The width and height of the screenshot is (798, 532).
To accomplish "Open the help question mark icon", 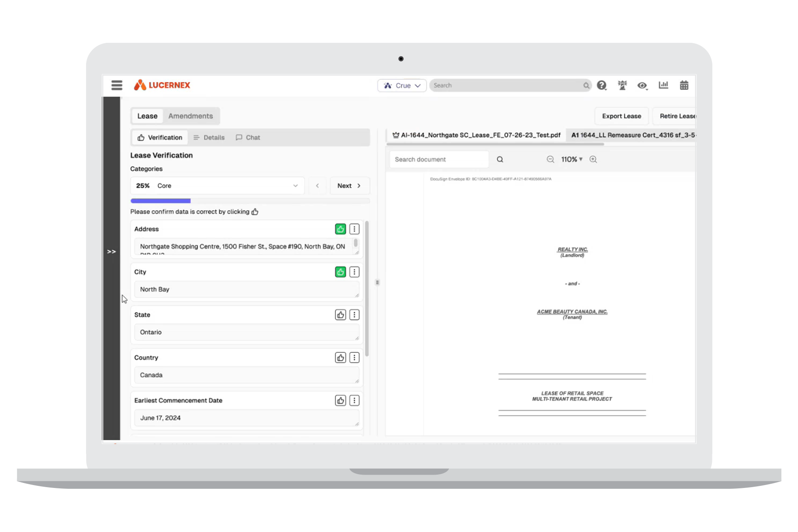I will coord(601,85).
